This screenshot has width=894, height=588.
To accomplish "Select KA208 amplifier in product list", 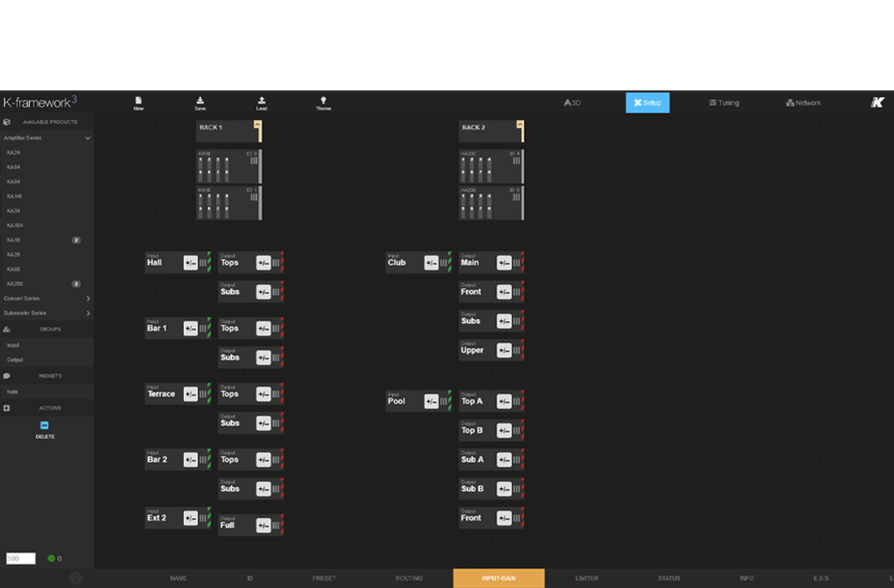I will [x=15, y=284].
